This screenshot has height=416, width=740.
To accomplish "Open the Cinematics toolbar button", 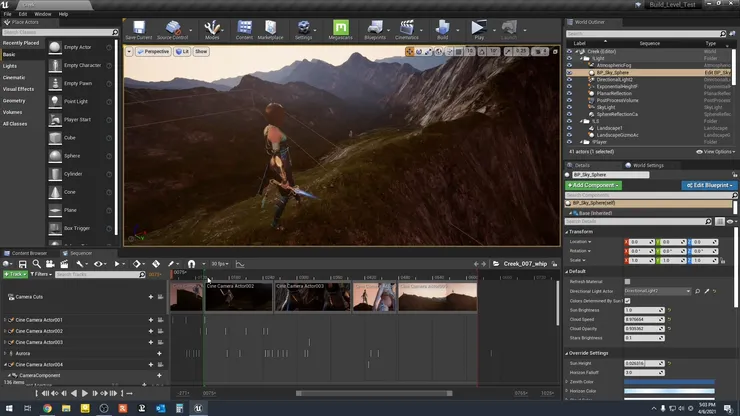I will [406, 30].
